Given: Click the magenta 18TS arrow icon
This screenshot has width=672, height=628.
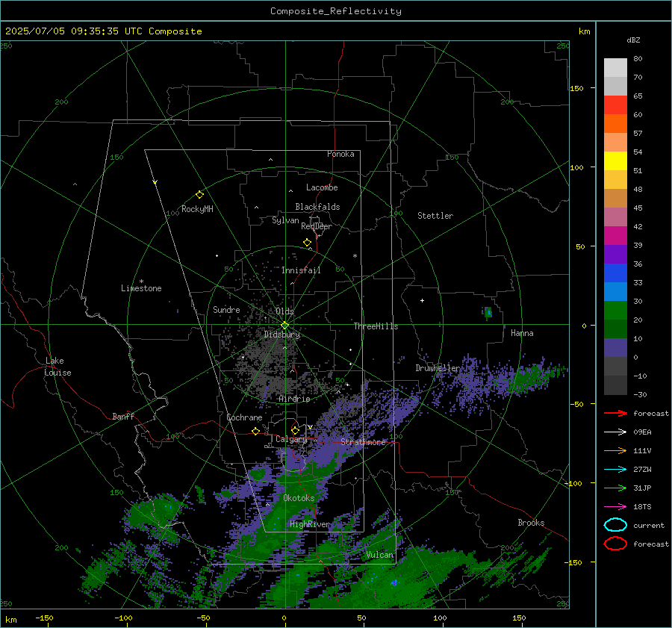Looking at the screenshot, I should [x=615, y=507].
